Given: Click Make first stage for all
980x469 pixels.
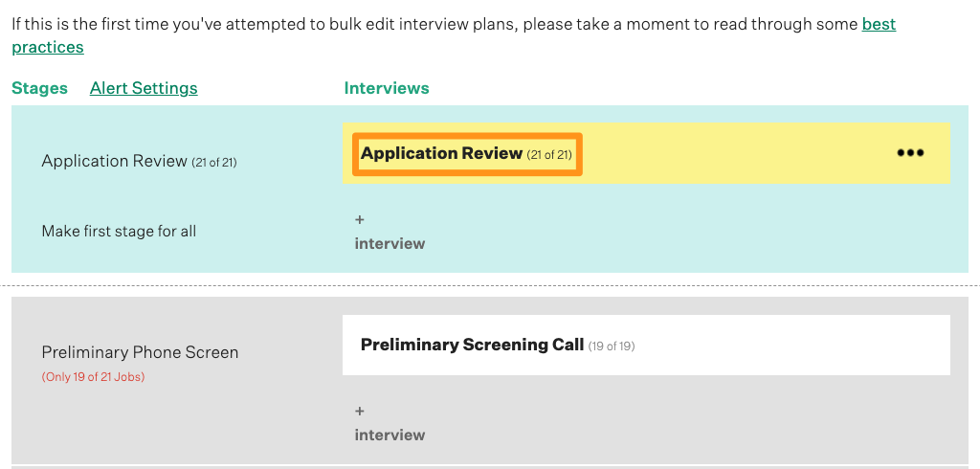Looking at the screenshot, I should tap(119, 231).
